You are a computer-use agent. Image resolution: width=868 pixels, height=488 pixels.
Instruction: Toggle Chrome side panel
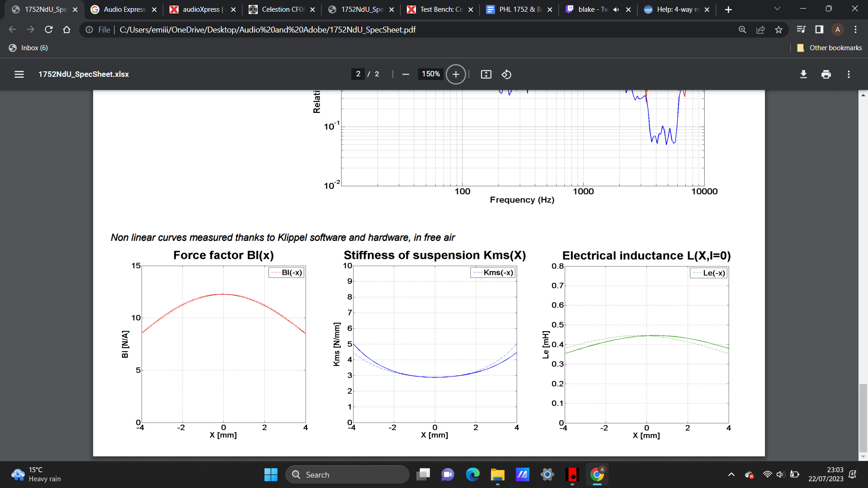click(x=819, y=29)
